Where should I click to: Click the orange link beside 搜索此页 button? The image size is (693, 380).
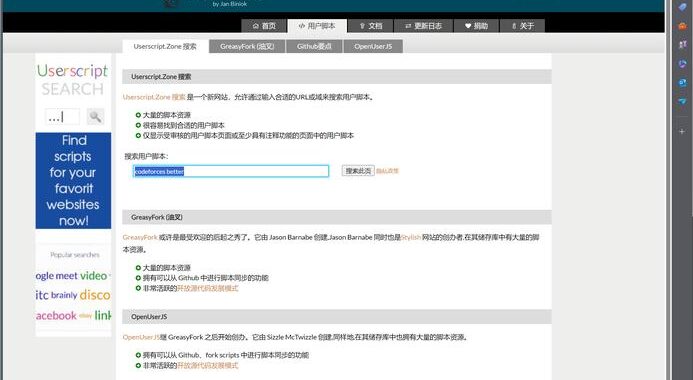pyautogui.click(x=387, y=171)
